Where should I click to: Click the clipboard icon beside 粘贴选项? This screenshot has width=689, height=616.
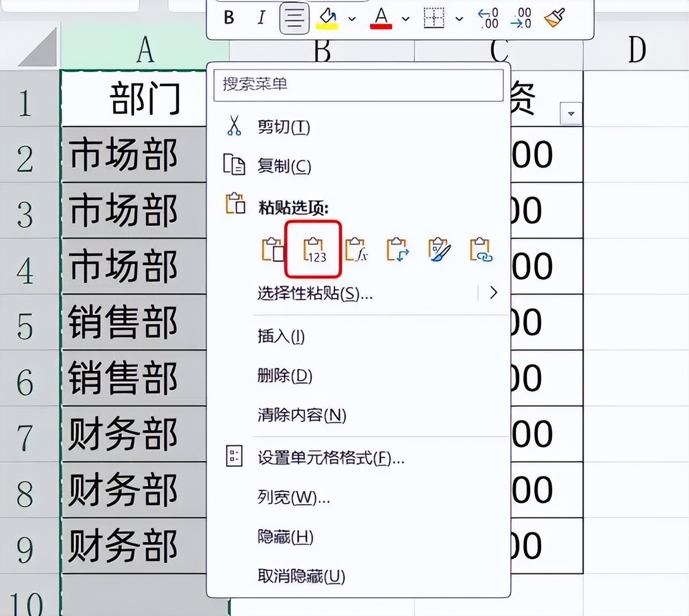[x=235, y=204]
